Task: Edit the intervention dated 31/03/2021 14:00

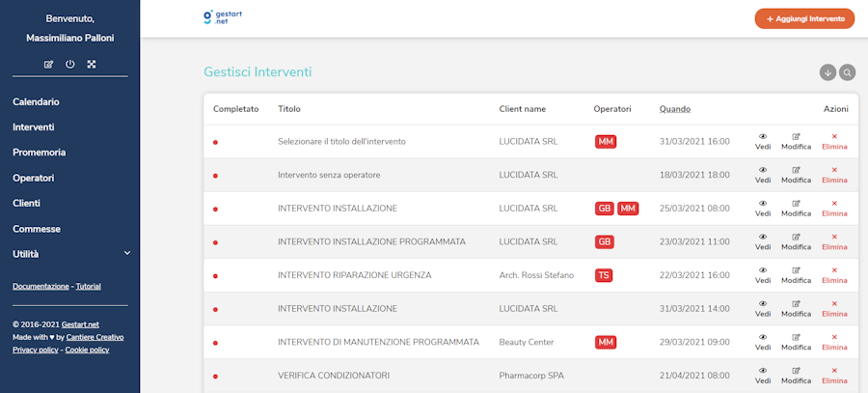Action: point(796,308)
